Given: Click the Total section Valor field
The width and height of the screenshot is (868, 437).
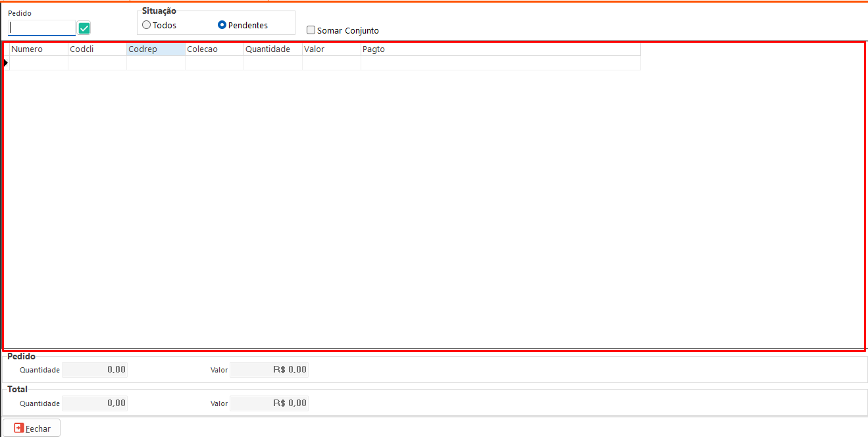Looking at the screenshot, I should click(269, 403).
